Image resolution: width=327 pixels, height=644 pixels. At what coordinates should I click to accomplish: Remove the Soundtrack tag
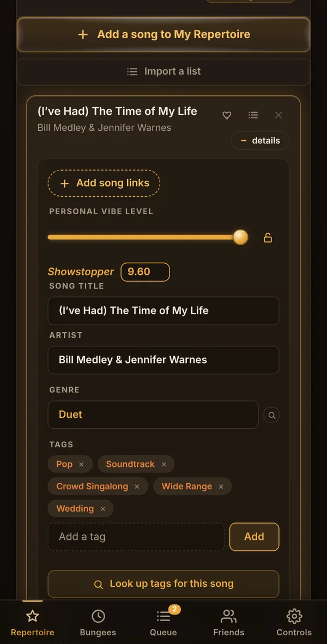(x=164, y=465)
